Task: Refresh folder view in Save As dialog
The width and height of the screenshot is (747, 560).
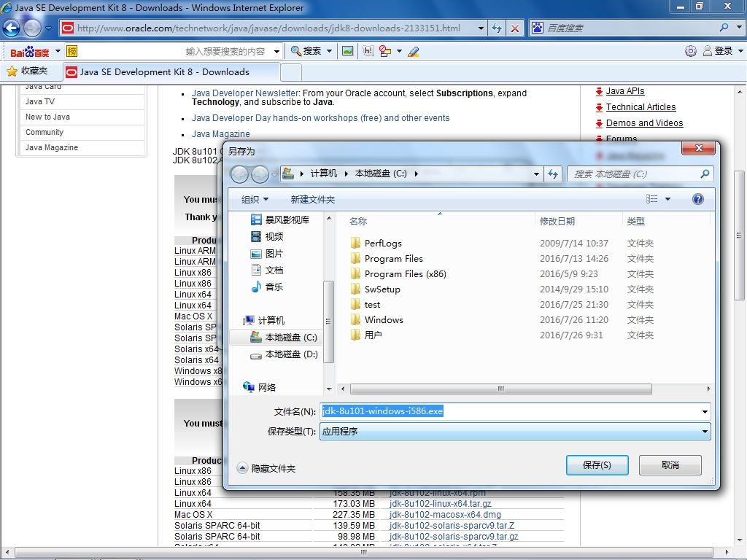Action: [x=553, y=174]
